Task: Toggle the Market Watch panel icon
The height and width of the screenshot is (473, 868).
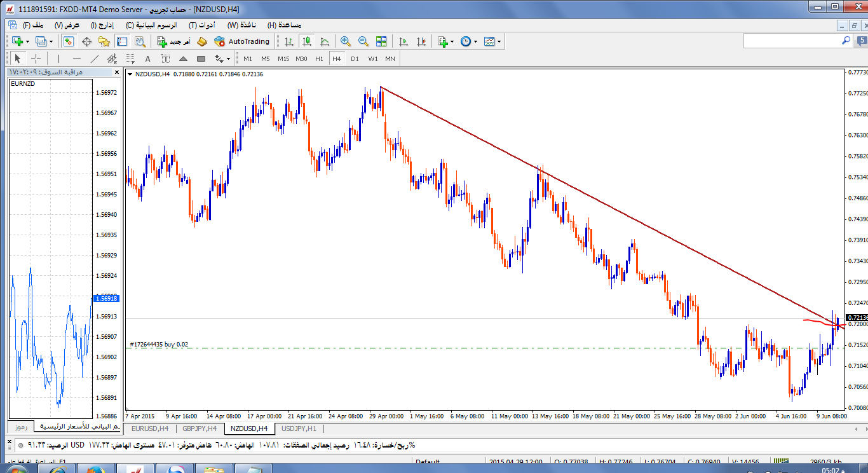Action: click(69, 41)
